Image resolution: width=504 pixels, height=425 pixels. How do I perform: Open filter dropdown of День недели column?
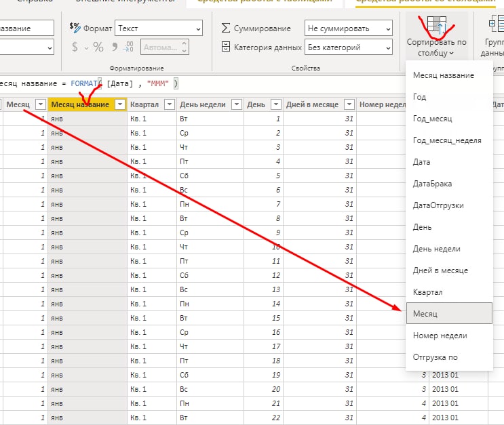coord(237,104)
